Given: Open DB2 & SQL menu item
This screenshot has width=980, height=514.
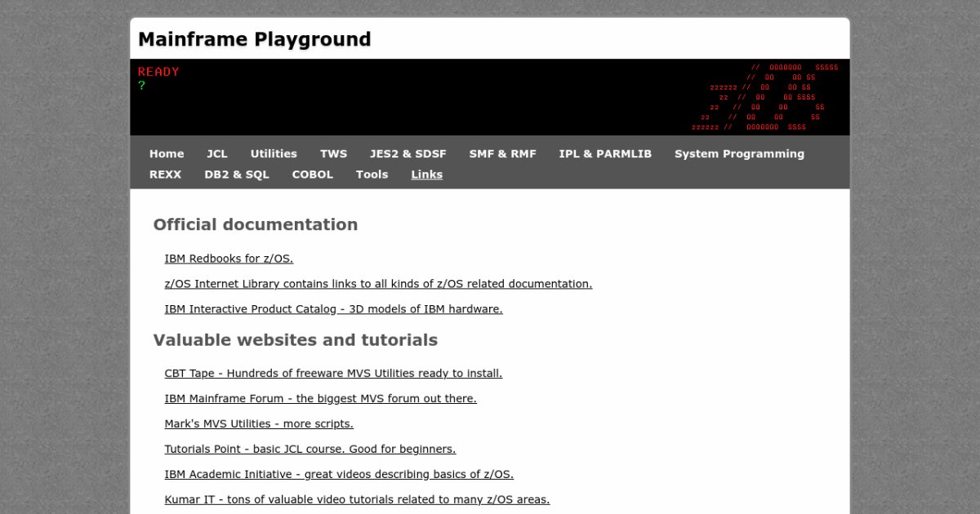Looking at the screenshot, I should (237, 175).
